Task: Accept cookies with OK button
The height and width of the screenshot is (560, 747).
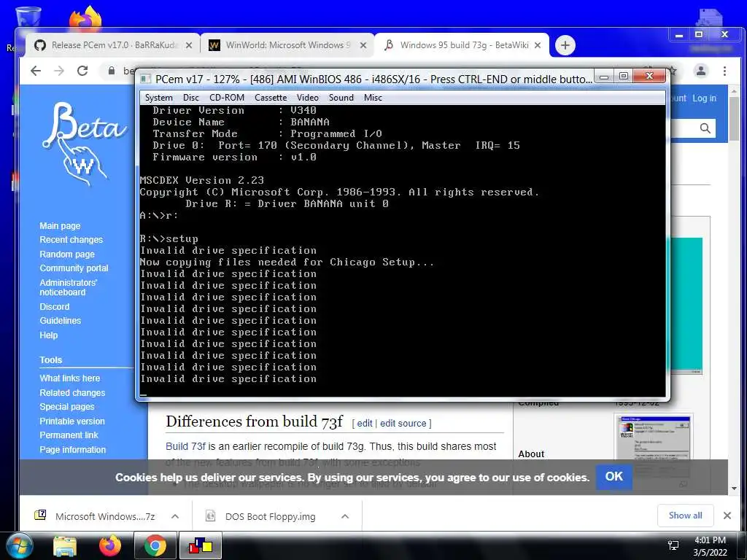Action: tap(614, 477)
